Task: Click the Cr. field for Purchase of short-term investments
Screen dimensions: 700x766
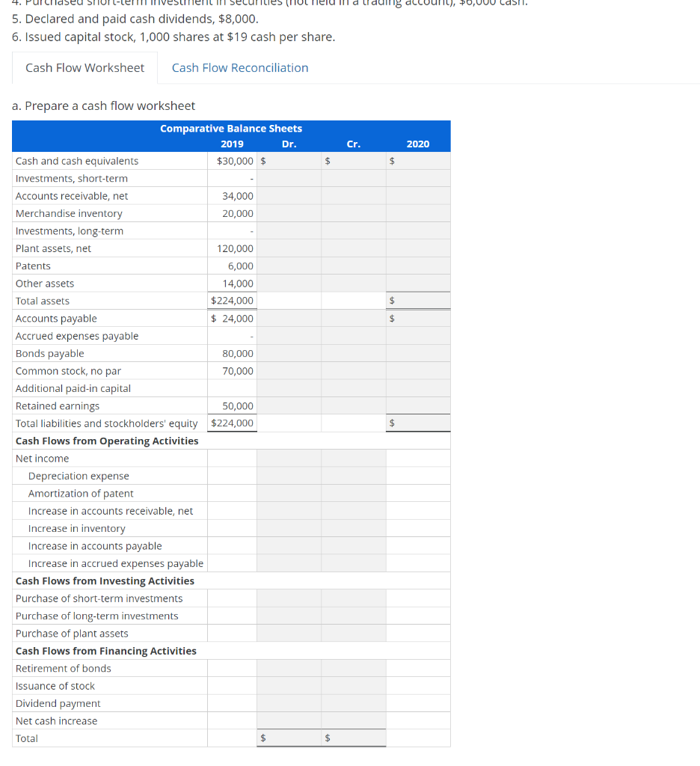Action: click(x=354, y=598)
